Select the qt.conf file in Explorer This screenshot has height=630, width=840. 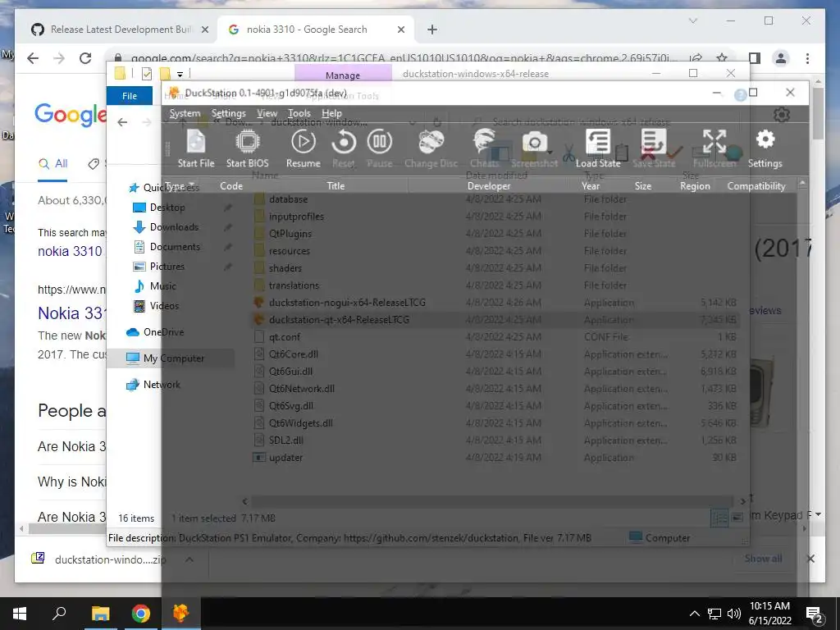pyautogui.click(x=284, y=337)
